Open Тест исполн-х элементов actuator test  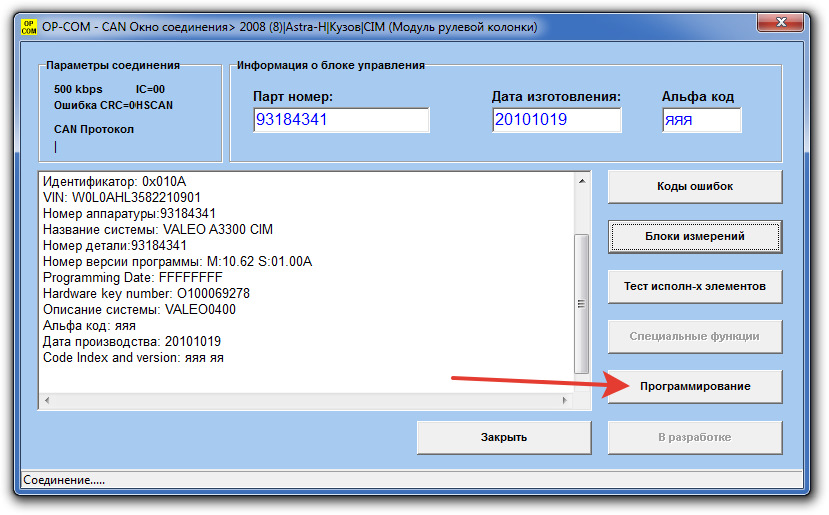click(695, 287)
